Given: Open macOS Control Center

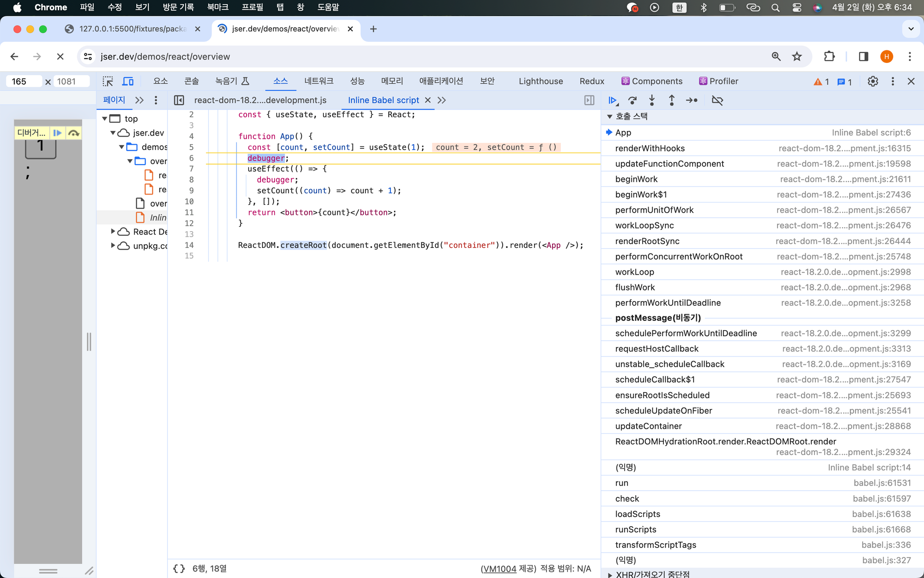Looking at the screenshot, I should [x=797, y=7].
